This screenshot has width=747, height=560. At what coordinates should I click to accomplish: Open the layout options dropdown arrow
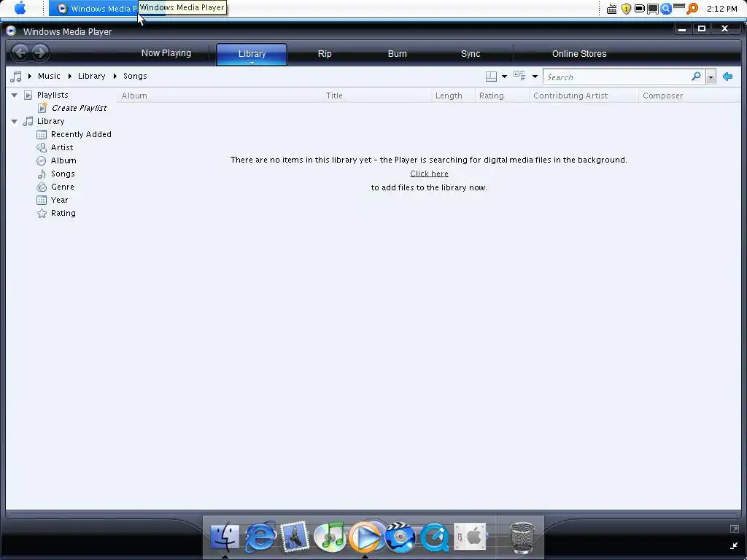[505, 76]
